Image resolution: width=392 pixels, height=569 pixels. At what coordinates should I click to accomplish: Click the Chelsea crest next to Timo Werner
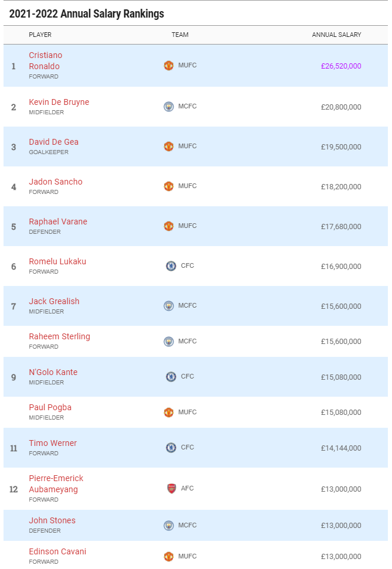[x=171, y=448]
